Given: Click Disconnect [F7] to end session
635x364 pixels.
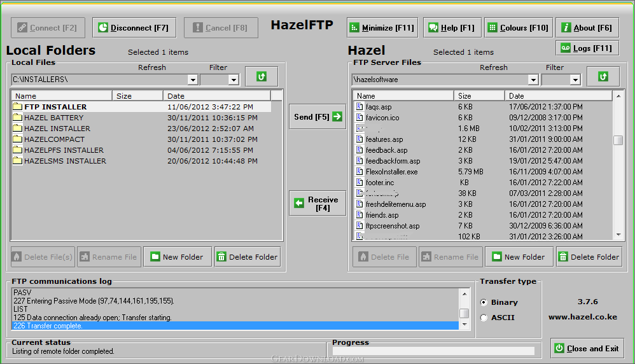Looking at the screenshot, I should tap(134, 27).
